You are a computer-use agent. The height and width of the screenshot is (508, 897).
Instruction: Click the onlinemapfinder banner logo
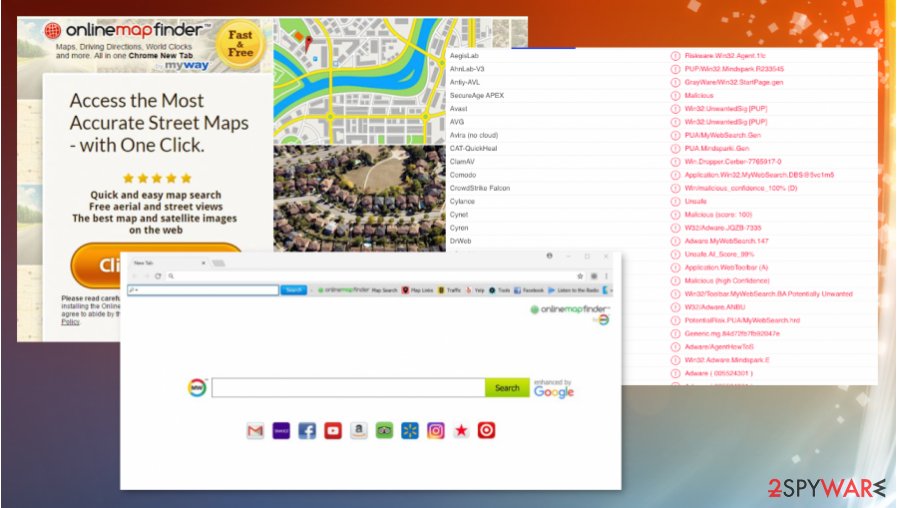tap(126, 30)
